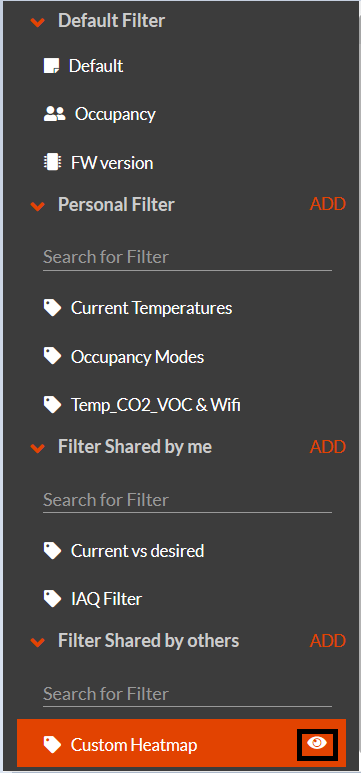This screenshot has width=361, height=773.
Task: Collapse the Filter Shared by me chevron
Action: click(37, 448)
